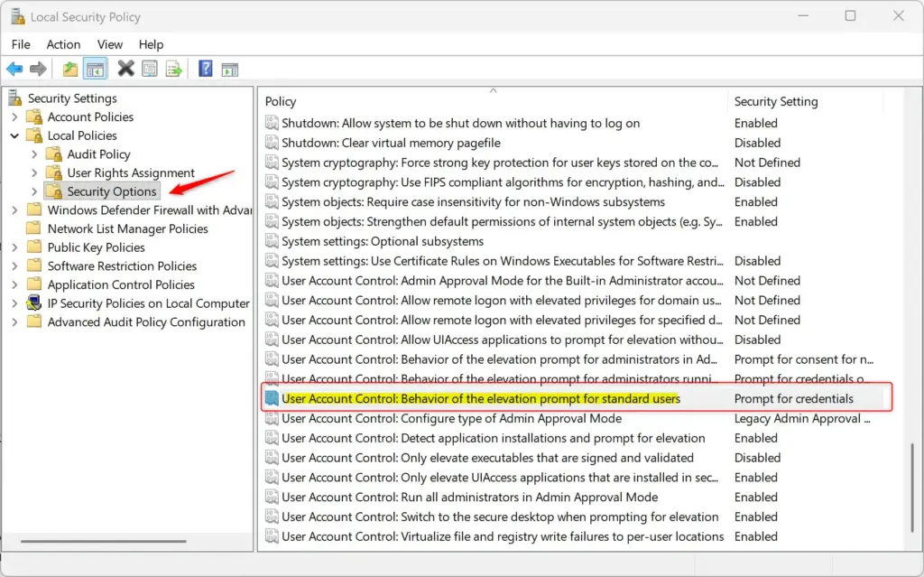Select System objects: Strengthen default permissions policy
924x577 pixels.
(502, 221)
